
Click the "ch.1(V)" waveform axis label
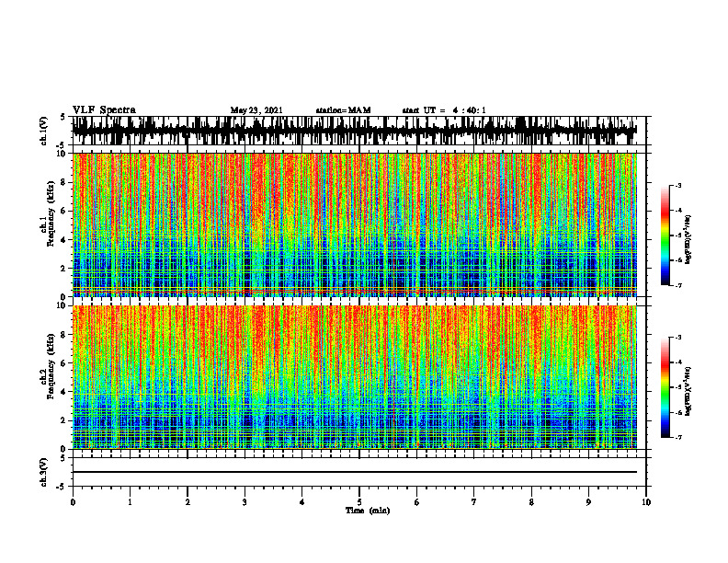(x=44, y=131)
